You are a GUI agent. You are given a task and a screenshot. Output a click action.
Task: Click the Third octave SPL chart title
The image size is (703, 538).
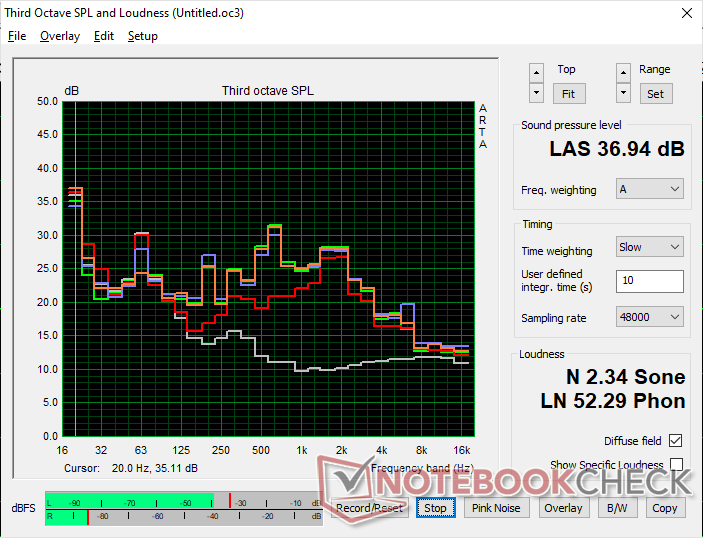[x=268, y=91]
